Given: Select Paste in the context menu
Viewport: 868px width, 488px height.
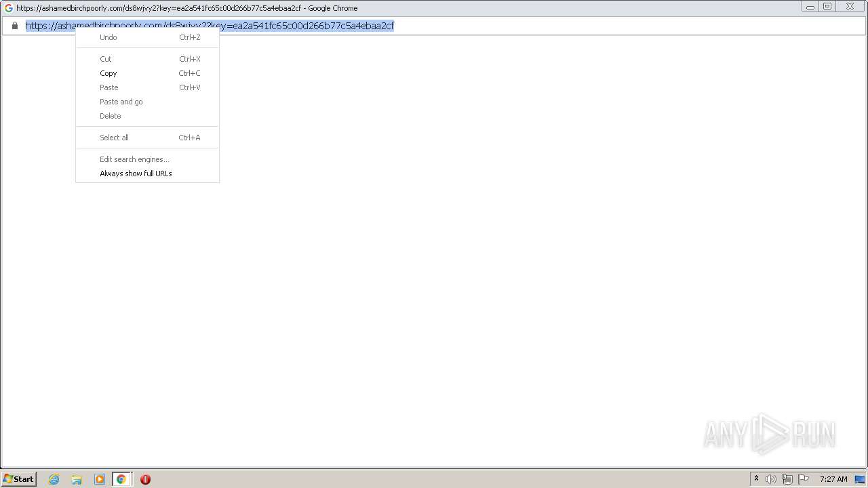Looking at the screenshot, I should pyautogui.click(x=147, y=87).
